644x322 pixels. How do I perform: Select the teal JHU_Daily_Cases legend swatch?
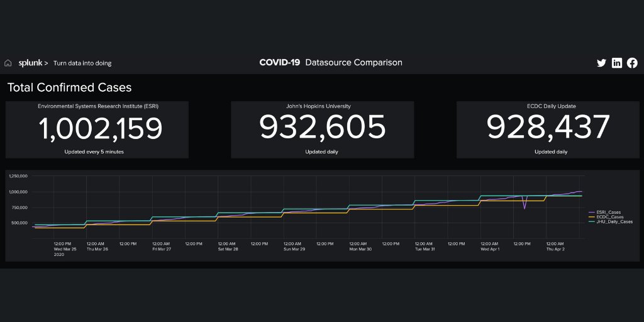[x=592, y=221]
